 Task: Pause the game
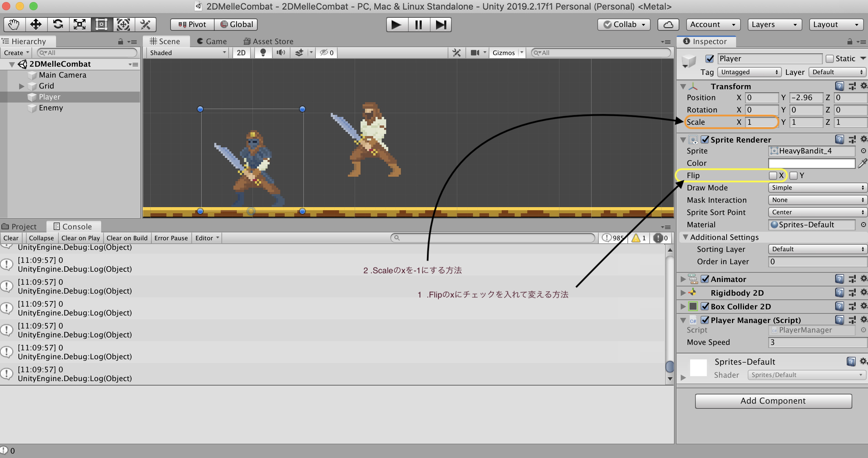(419, 25)
